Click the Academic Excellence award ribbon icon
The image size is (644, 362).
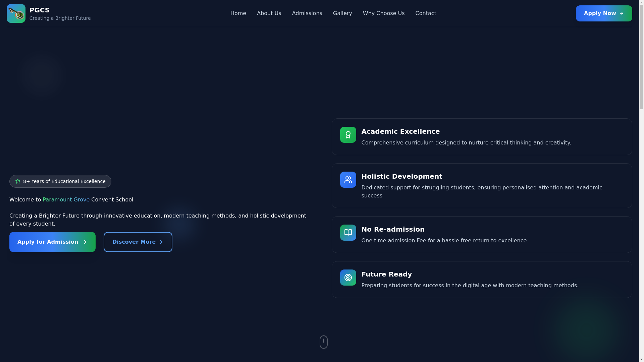pyautogui.click(x=348, y=135)
